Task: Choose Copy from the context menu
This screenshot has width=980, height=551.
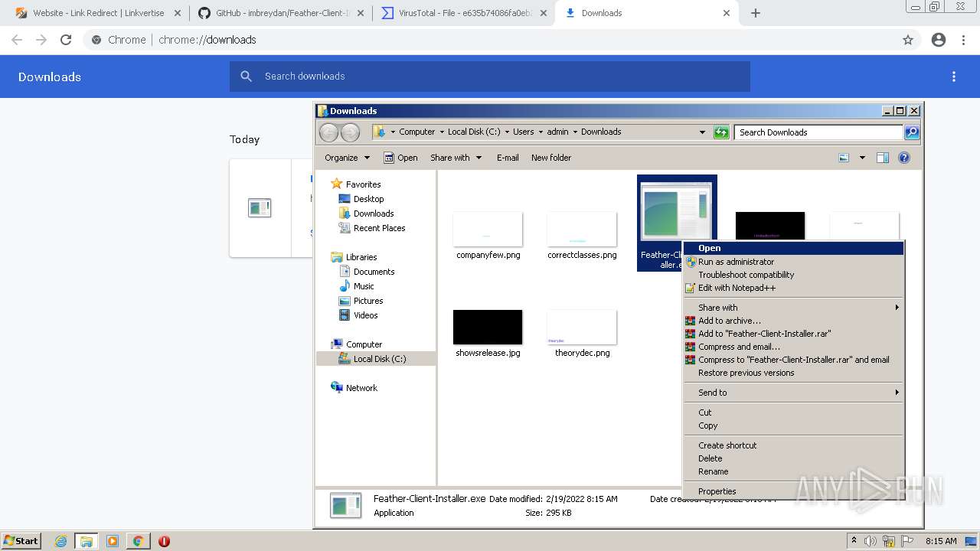Action: [x=793, y=425]
